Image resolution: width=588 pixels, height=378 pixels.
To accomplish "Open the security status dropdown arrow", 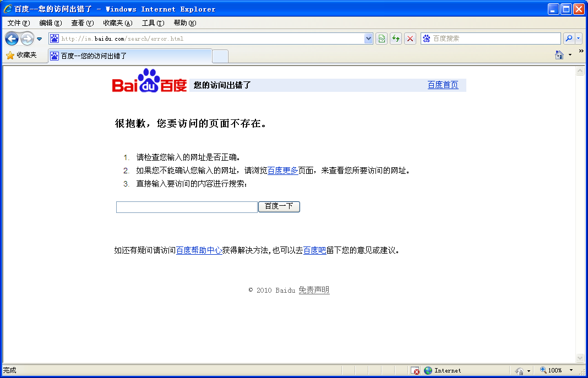I will click(x=529, y=371).
